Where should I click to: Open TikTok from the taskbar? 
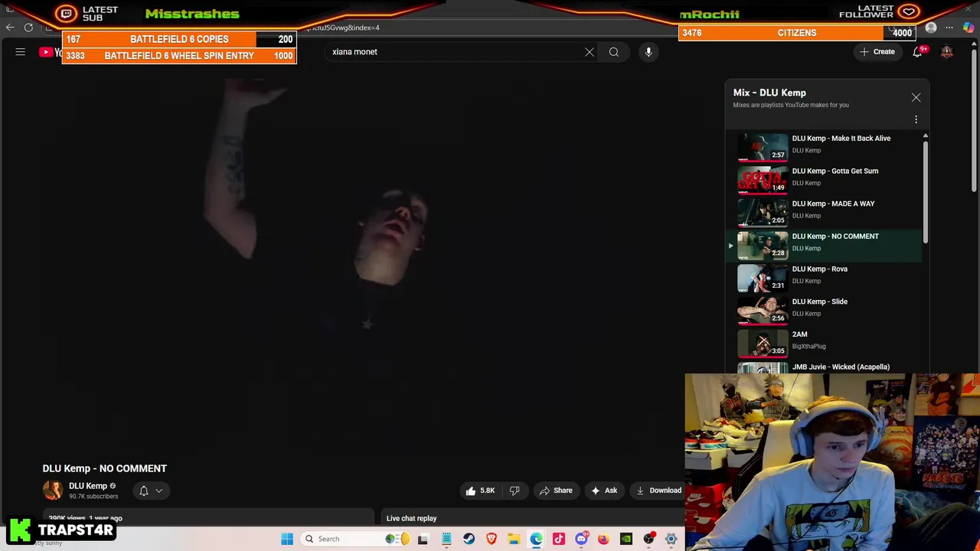(559, 539)
